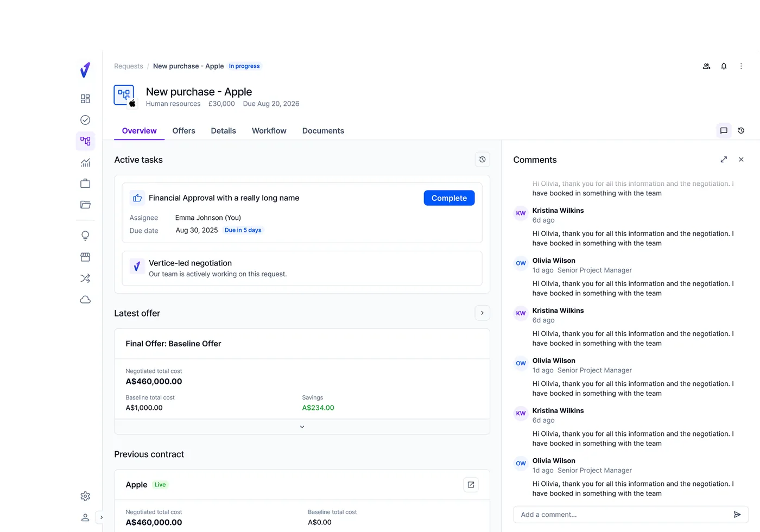Select the Live badge next to Apple

click(160, 485)
